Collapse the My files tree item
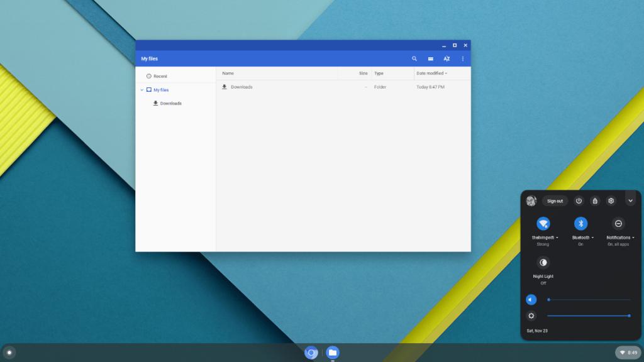 tap(143, 89)
